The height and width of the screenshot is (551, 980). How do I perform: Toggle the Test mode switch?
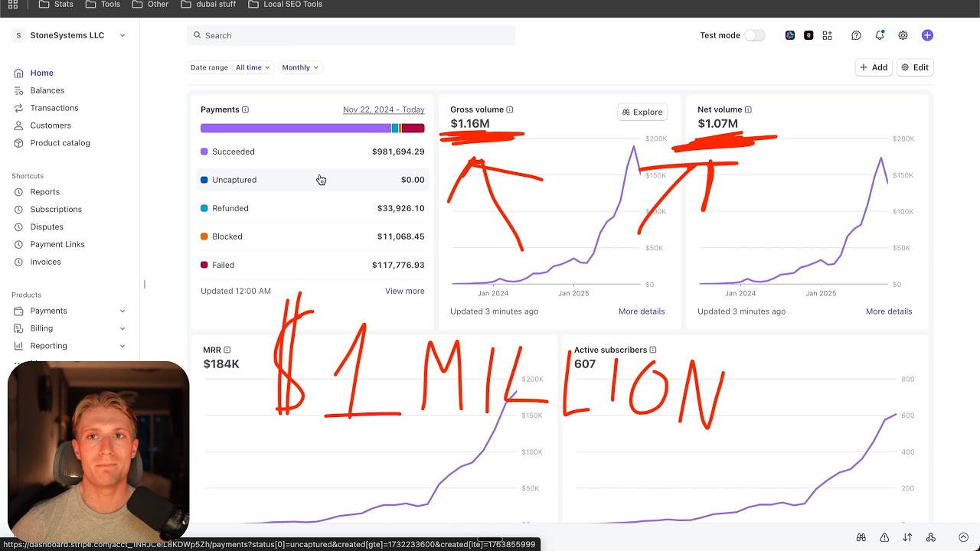tap(754, 35)
